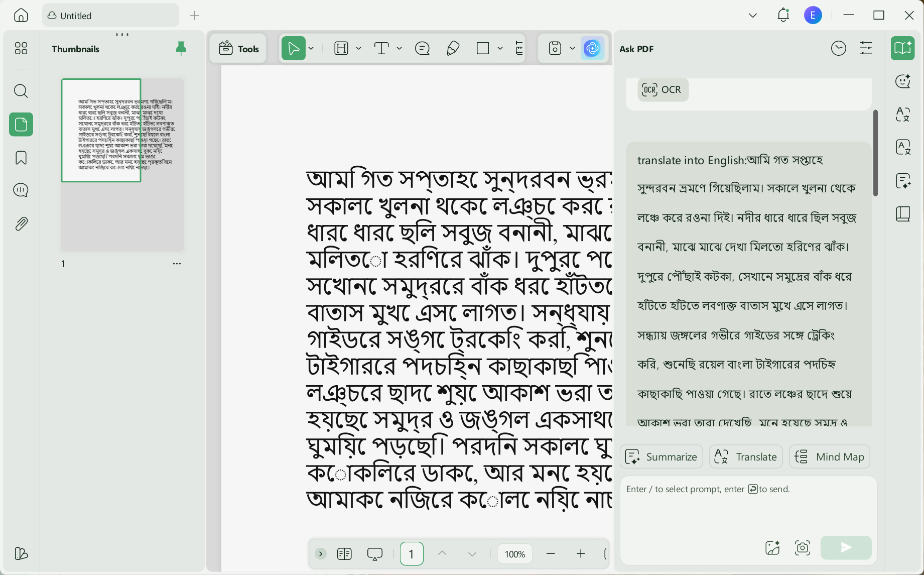Expand the bottom toolbar arrow

(x=321, y=554)
